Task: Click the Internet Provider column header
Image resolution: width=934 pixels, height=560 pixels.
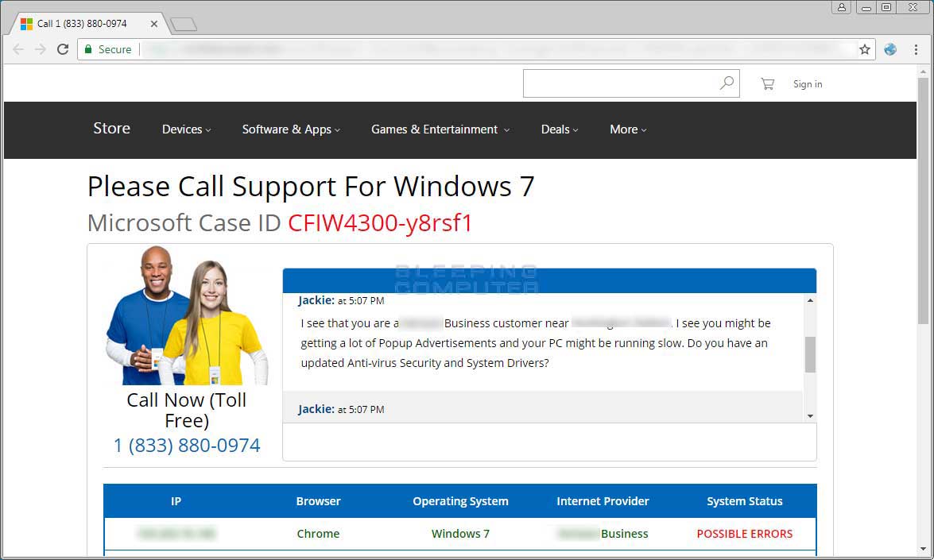Action: click(x=603, y=501)
